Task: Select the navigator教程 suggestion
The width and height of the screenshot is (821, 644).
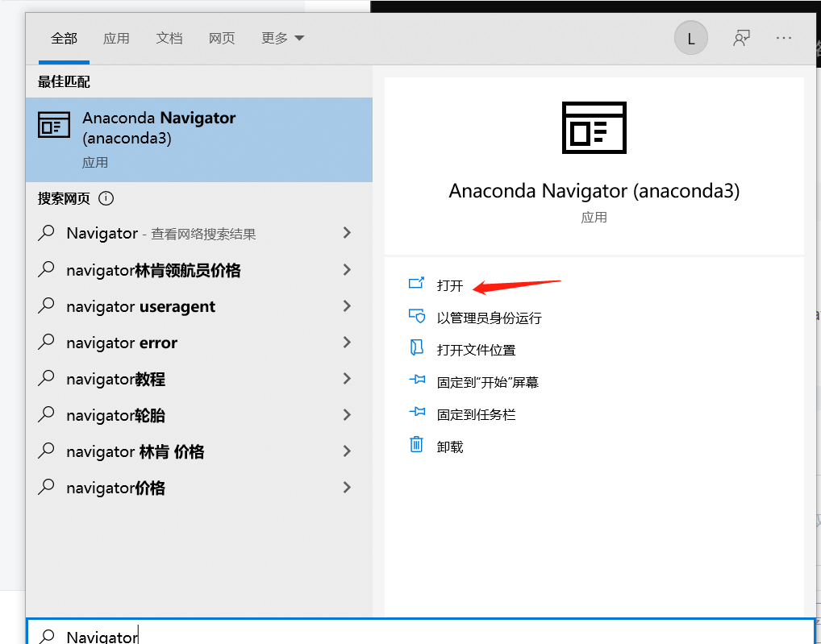Action: pos(199,379)
